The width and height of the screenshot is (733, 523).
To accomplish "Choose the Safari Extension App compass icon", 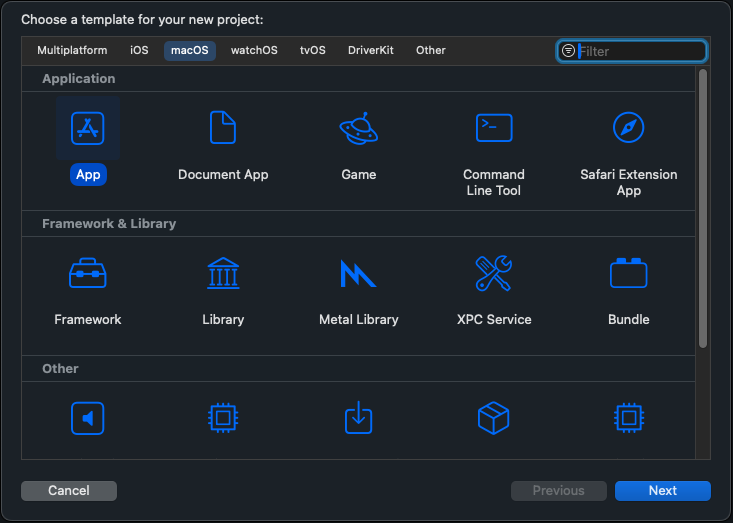I will point(628,127).
